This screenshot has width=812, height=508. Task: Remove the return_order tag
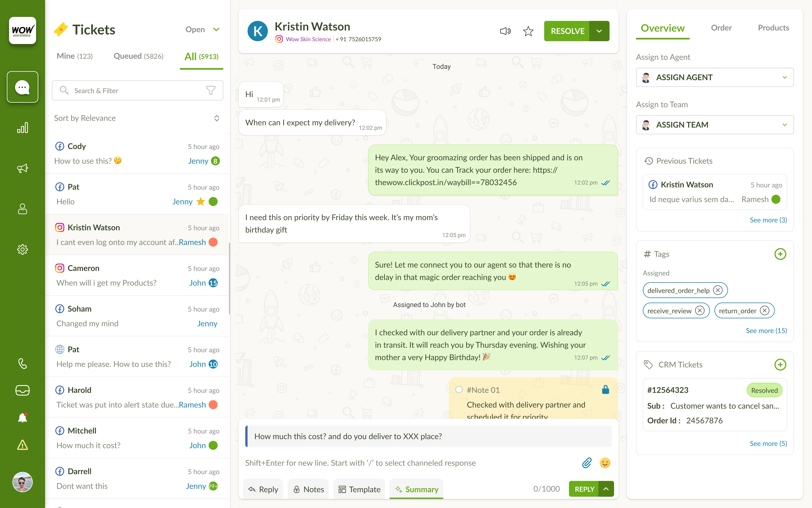tap(765, 310)
